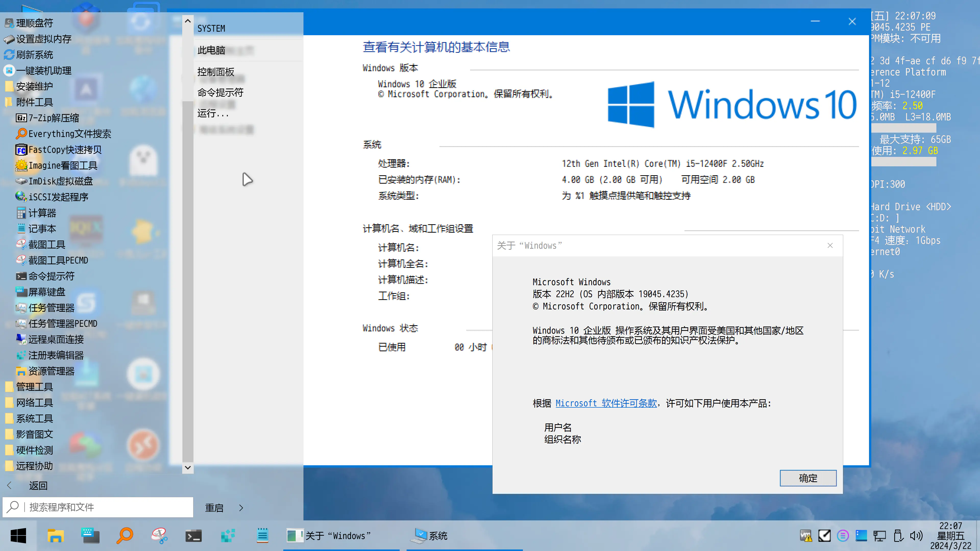
Task: Click the Windows Start button
Action: (18, 535)
